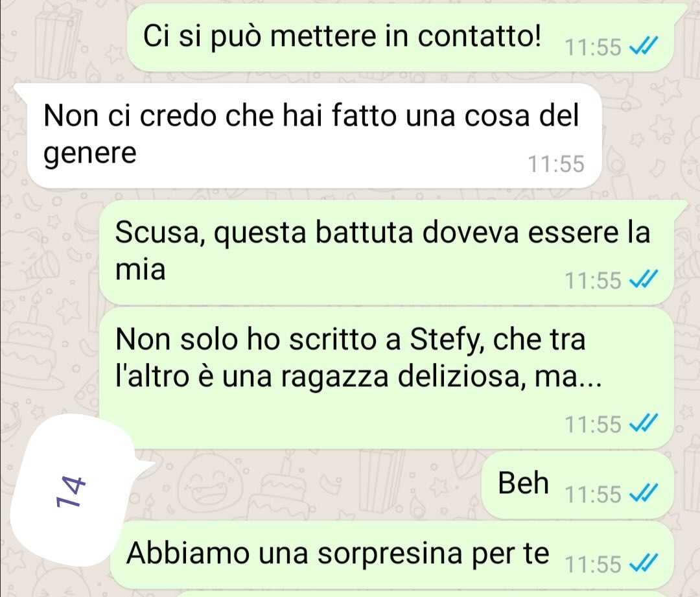Viewport: 700px width, 597px height.
Task: Tap the timestamp under 'ragazza deliziosa, ma...'
Action: click(x=593, y=424)
